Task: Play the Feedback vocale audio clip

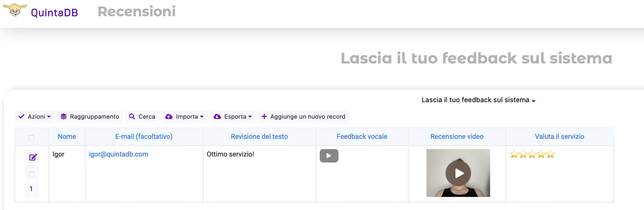Action: pos(329,156)
